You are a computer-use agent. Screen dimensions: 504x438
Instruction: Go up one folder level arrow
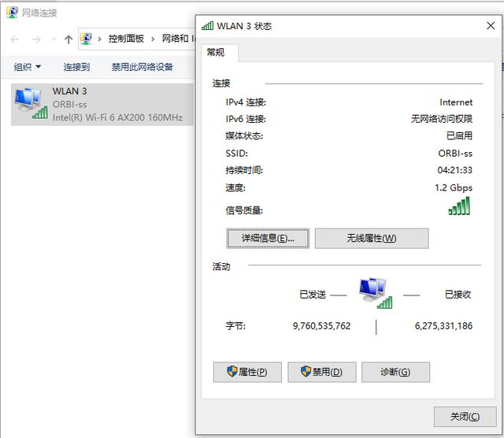pos(69,39)
